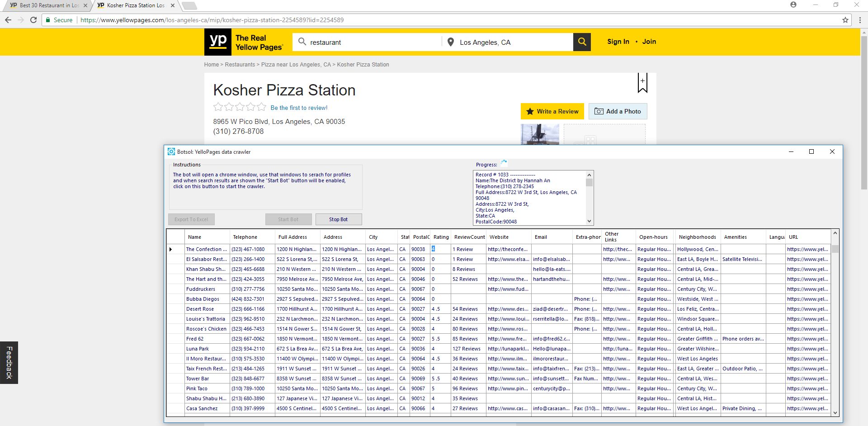Open the Home breadcrumb link
The width and height of the screenshot is (868, 426).
[x=211, y=65]
